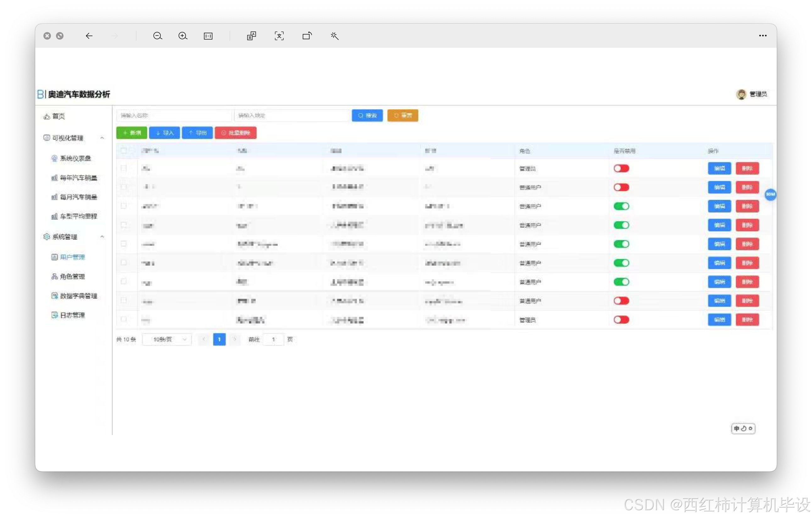This screenshot has height=518, width=812.
Task: Open the 10条/页 page size dropdown
Action: pos(167,340)
